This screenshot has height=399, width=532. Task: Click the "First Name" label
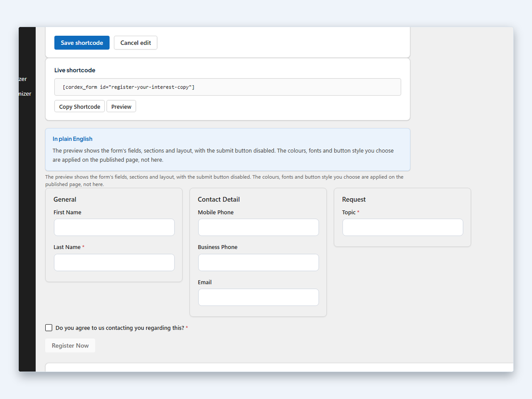tap(67, 212)
